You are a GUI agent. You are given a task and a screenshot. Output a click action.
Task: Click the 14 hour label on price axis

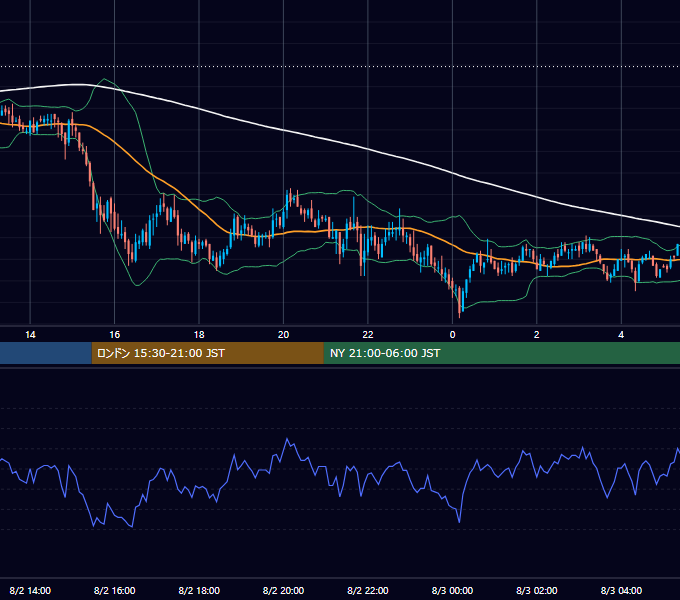pyautogui.click(x=30, y=335)
